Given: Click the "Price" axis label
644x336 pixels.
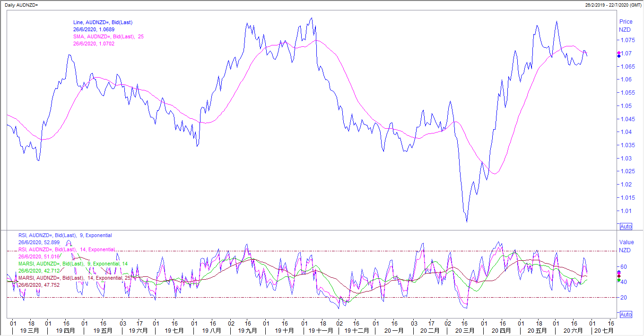Looking at the screenshot, I should pyautogui.click(x=626, y=22).
